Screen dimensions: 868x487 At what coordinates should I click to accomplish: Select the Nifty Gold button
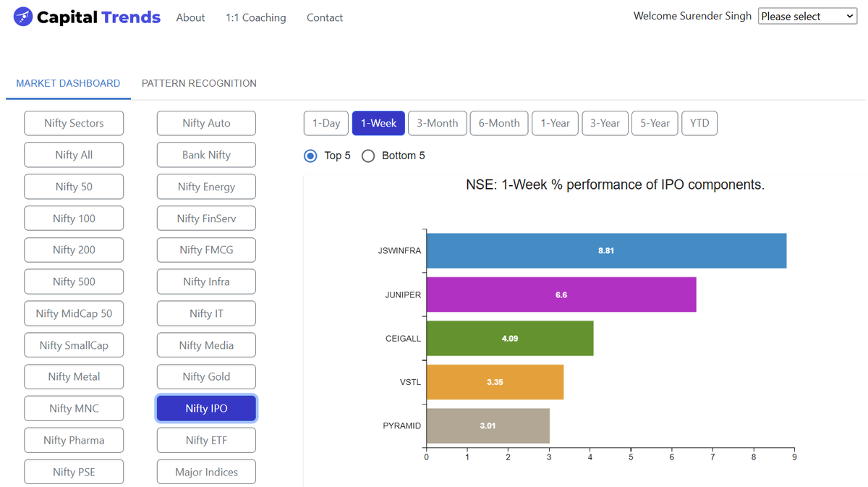[206, 376]
